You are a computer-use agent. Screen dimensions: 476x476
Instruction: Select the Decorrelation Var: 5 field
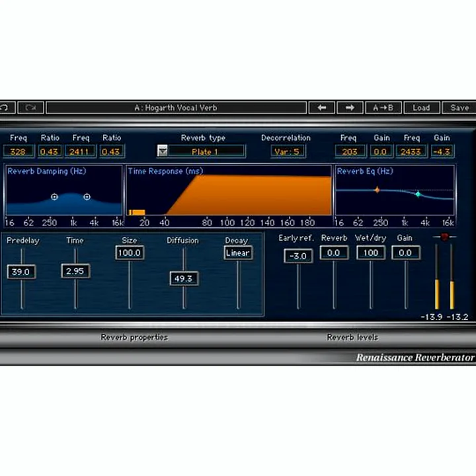(287, 151)
